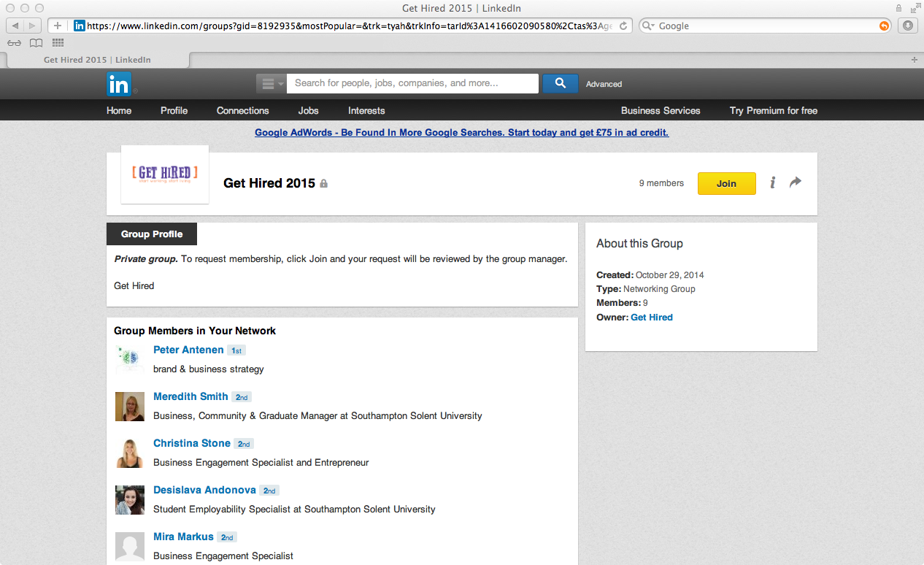Click Mira Markus's placeholder avatar
The width and height of the screenshot is (924, 565).
129,547
